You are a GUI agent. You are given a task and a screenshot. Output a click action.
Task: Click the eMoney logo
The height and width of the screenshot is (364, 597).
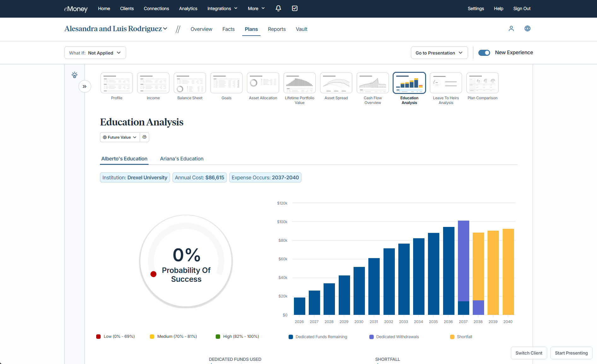click(x=76, y=9)
